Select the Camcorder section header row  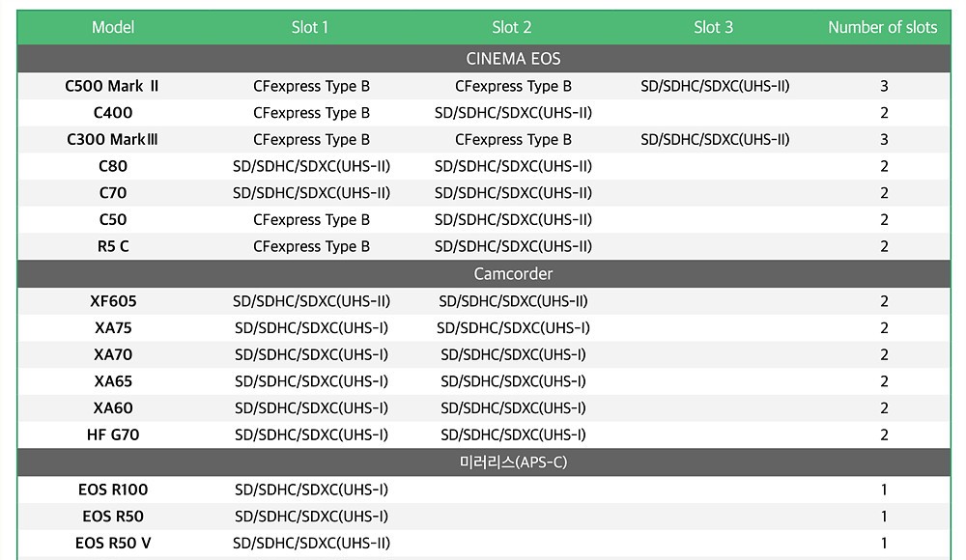point(512,273)
